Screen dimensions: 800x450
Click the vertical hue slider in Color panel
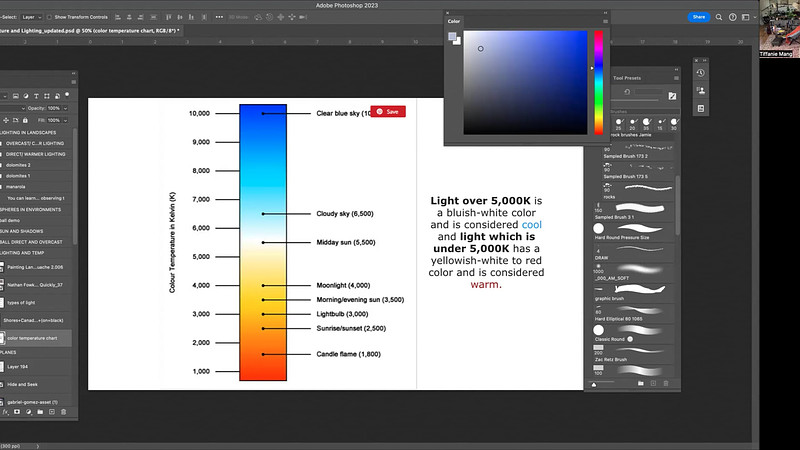point(598,82)
